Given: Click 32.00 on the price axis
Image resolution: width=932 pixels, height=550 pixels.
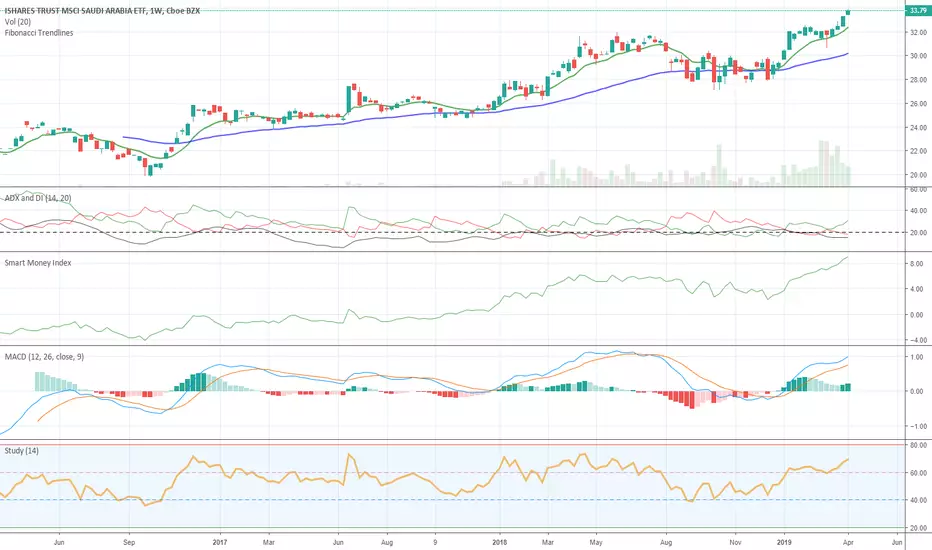Looking at the screenshot, I should (918, 32).
